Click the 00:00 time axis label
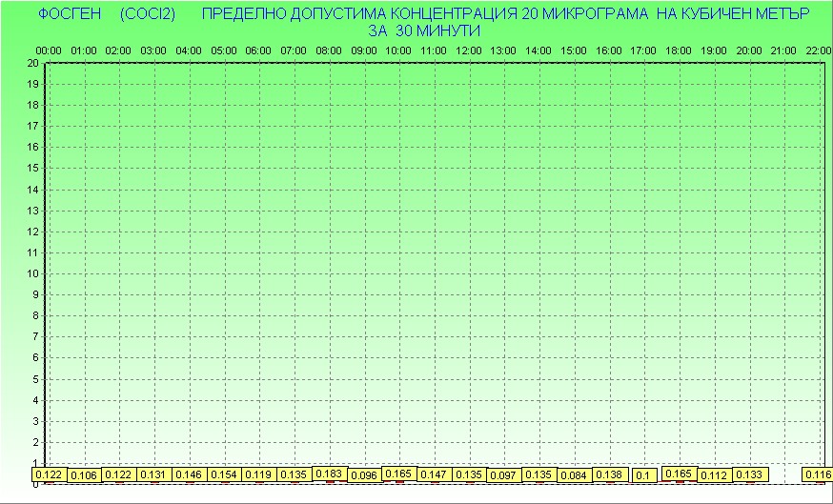833x504 pixels. [x=49, y=50]
